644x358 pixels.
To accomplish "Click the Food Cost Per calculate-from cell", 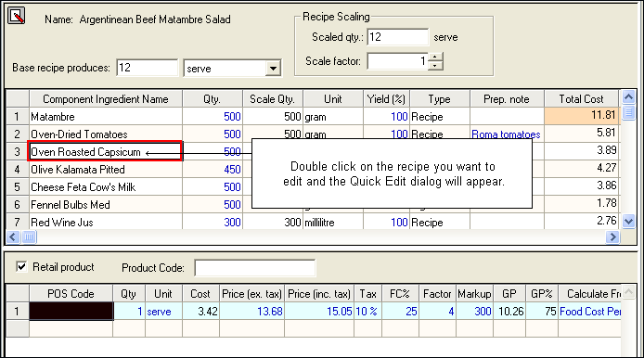I will (590, 312).
